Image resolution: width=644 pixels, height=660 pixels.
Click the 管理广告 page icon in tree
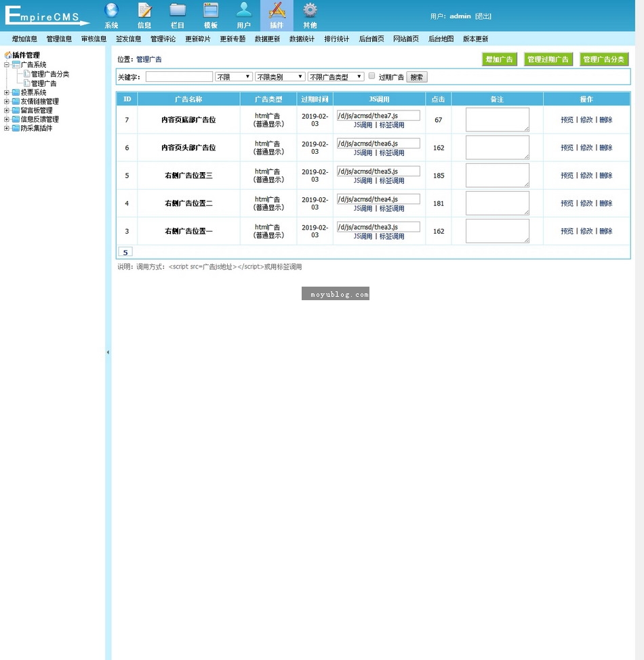point(26,83)
